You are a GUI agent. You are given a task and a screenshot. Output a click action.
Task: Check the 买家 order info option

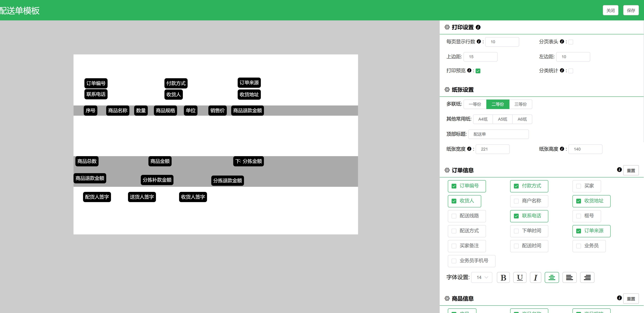578,186
